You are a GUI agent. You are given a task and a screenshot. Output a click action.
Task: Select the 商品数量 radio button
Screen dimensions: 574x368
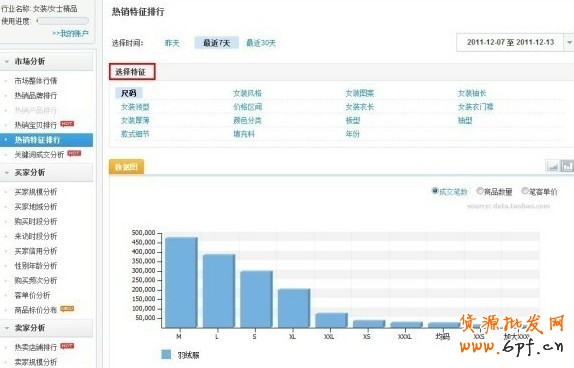tap(480, 191)
